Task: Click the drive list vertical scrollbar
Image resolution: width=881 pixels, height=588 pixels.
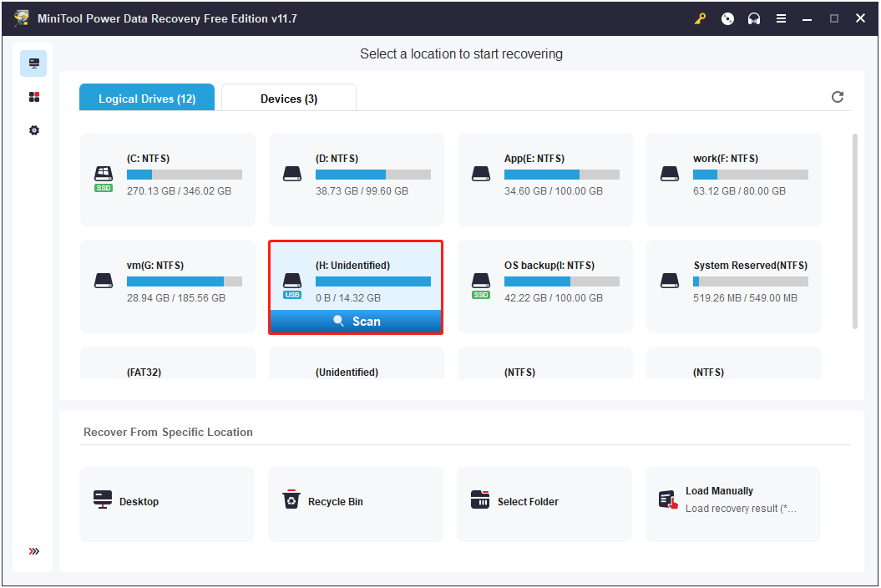Action: coord(853,231)
